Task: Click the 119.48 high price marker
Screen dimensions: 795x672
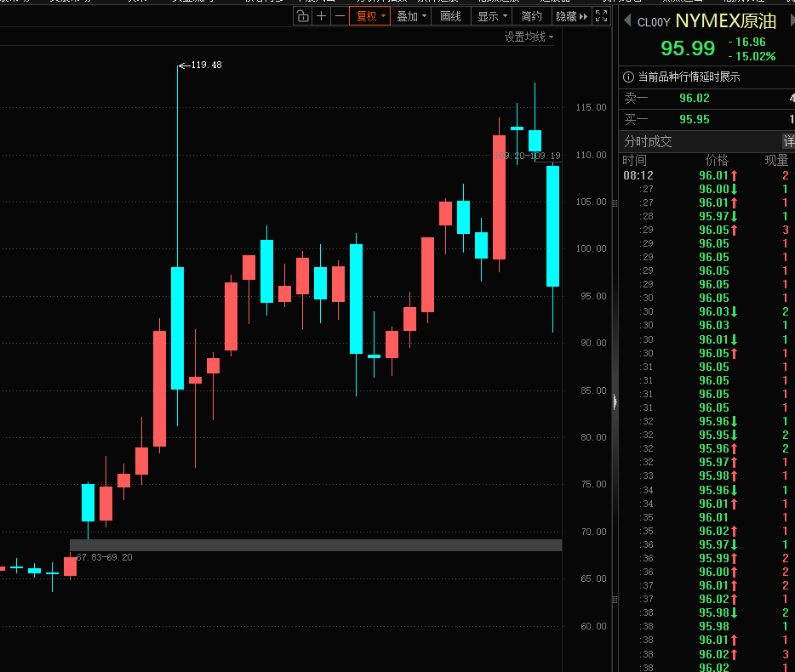Action: 205,65
